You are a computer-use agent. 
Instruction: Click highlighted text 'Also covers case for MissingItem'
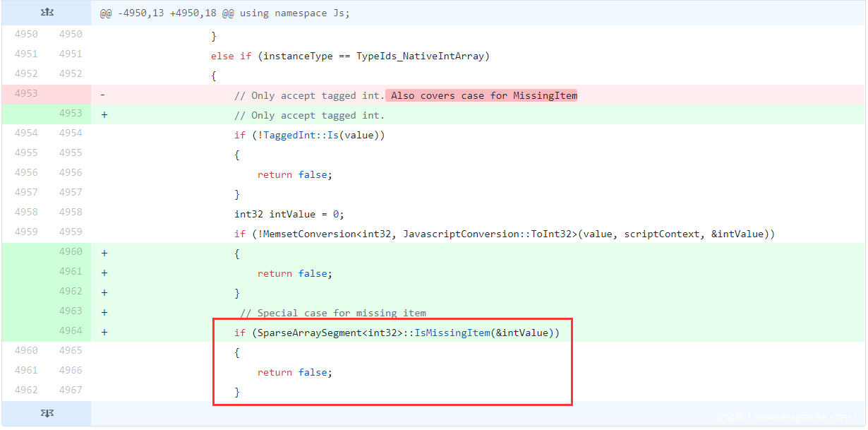(x=483, y=95)
